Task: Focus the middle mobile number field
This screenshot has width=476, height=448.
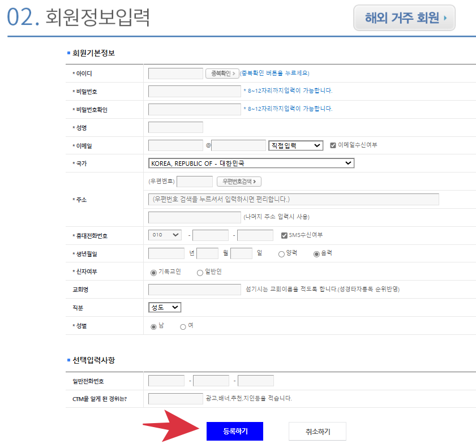Action: [211, 235]
